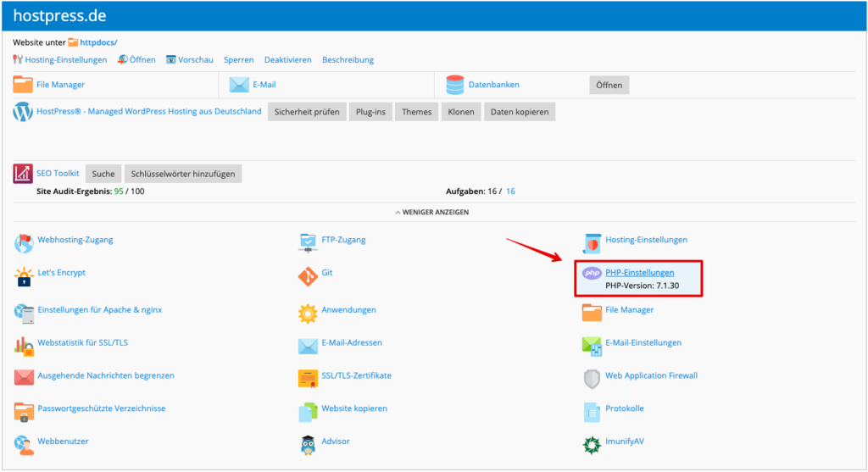Click the Let's Encrypt link text

pyautogui.click(x=61, y=272)
